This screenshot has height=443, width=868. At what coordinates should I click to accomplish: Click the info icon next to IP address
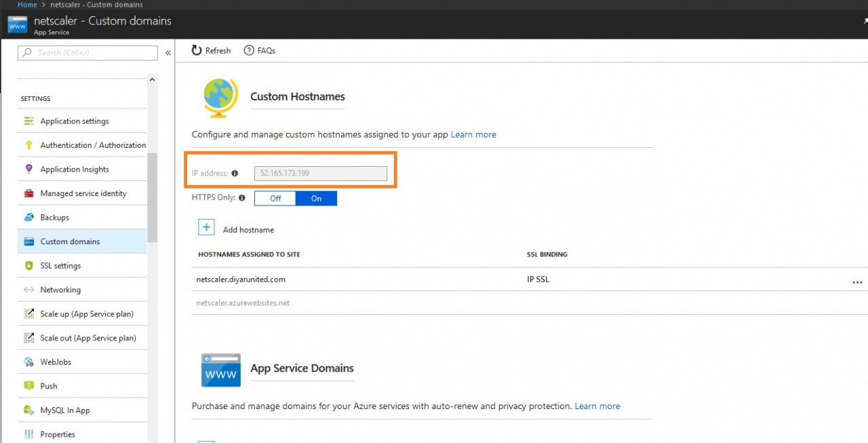click(235, 174)
